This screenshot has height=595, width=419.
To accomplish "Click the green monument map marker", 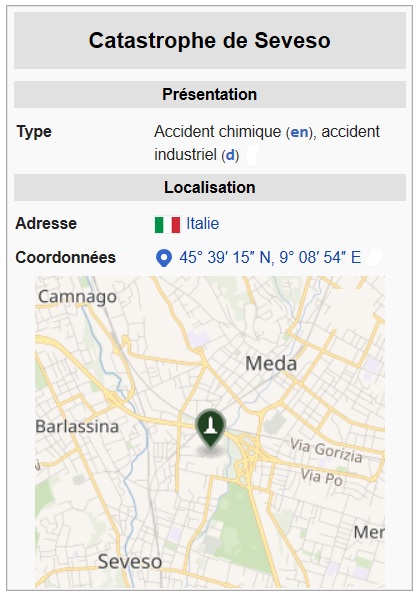I will click(x=211, y=428).
